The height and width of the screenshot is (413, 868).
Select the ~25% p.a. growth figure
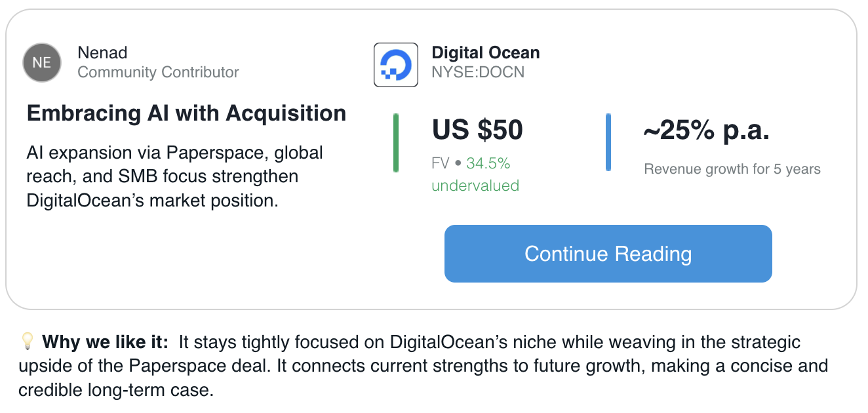click(x=706, y=132)
